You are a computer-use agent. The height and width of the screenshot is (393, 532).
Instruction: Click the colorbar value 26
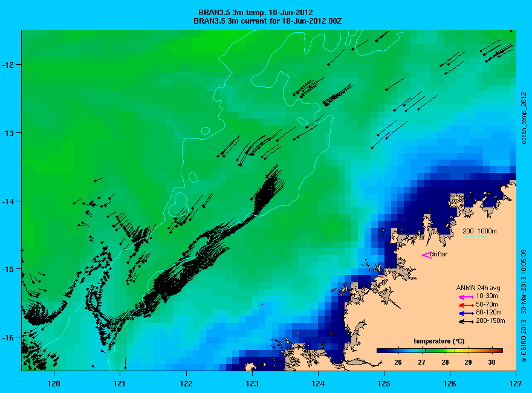[x=398, y=362]
